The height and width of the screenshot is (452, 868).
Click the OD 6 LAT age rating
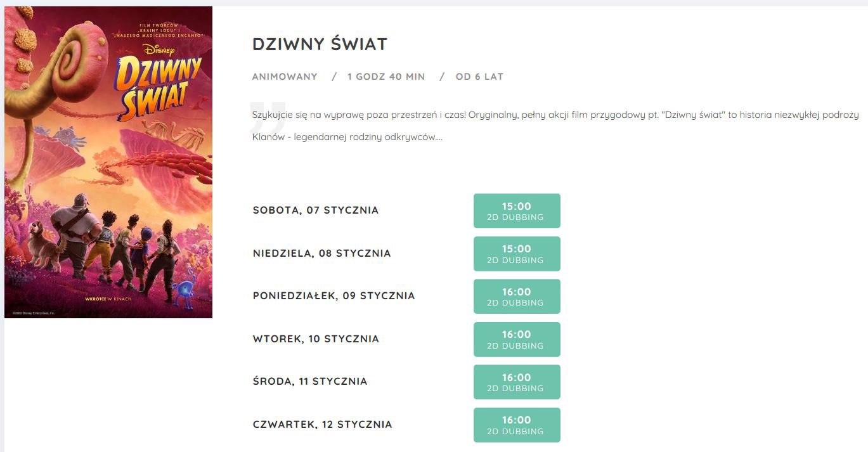point(479,77)
